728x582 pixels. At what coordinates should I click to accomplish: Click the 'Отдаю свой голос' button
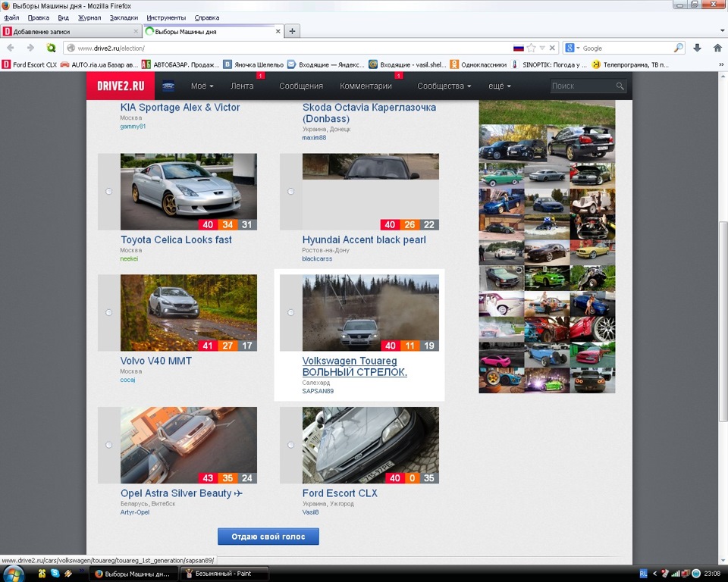tap(268, 537)
